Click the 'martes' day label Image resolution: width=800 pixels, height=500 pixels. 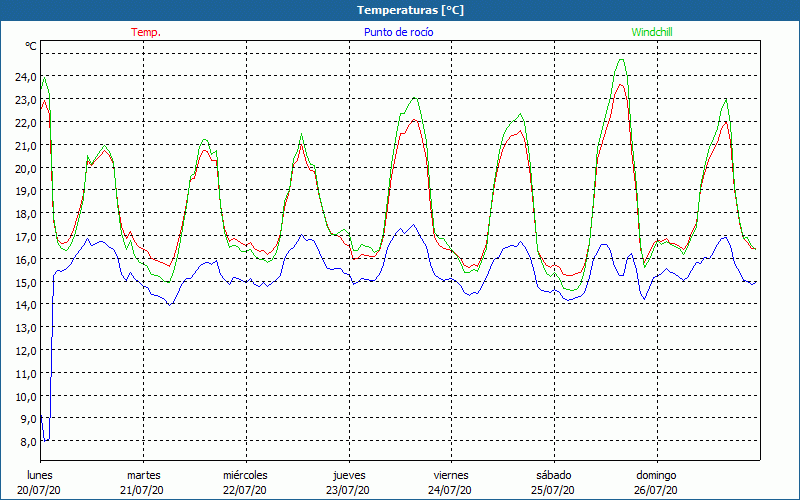(x=144, y=475)
